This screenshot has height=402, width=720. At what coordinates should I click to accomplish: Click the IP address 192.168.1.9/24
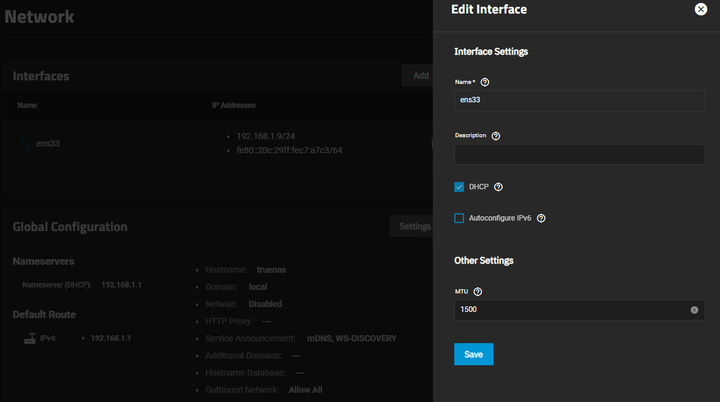tap(265, 136)
